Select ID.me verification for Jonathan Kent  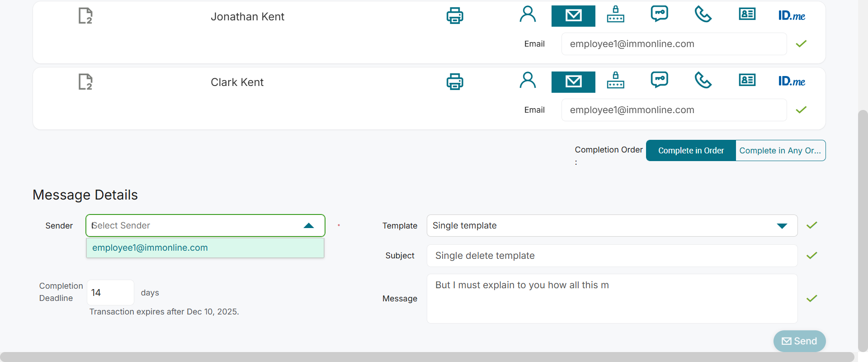[792, 16]
